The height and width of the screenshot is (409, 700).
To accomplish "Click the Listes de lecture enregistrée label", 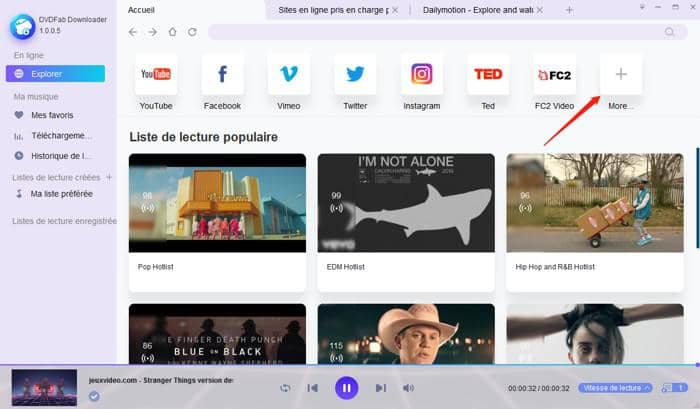I will [x=64, y=221].
